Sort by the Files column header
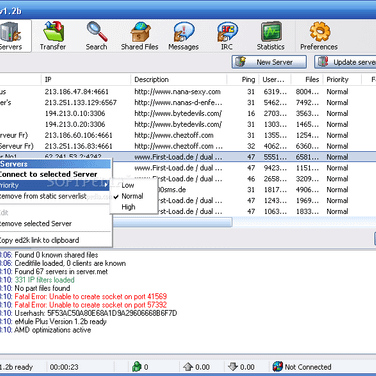This screenshot has height=376, width=376. pos(307,79)
